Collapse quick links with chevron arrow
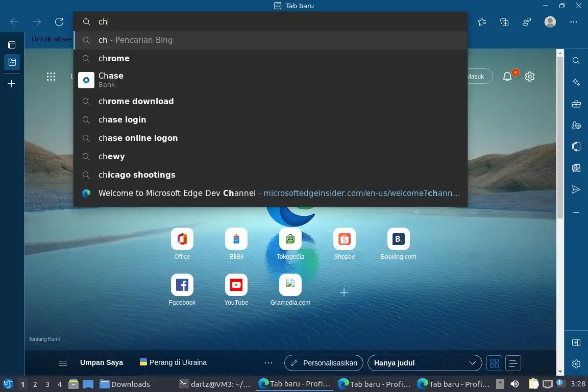Viewport: 588px width, 392px height. (416, 212)
